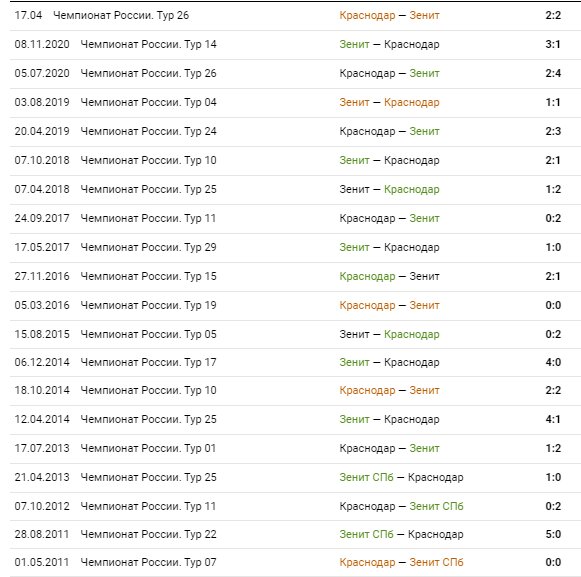
Task: Open the 07.10.2018 Тур 10 match
Action: click(x=295, y=160)
